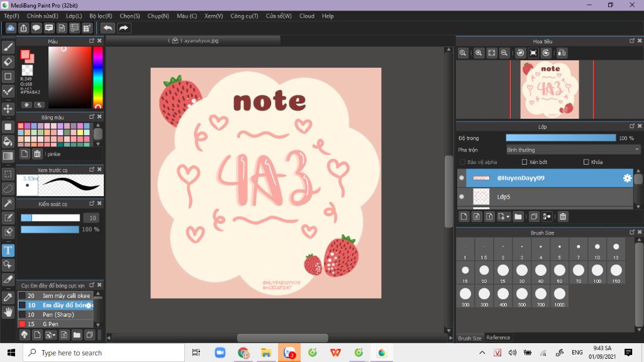
Task: Open the Bộ lọc(R) menu
Action: click(101, 16)
